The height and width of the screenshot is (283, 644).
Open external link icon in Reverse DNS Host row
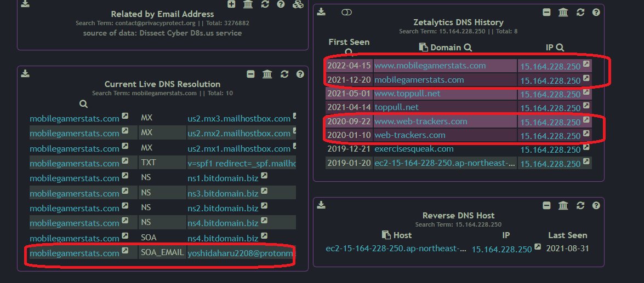(x=537, y=247)
